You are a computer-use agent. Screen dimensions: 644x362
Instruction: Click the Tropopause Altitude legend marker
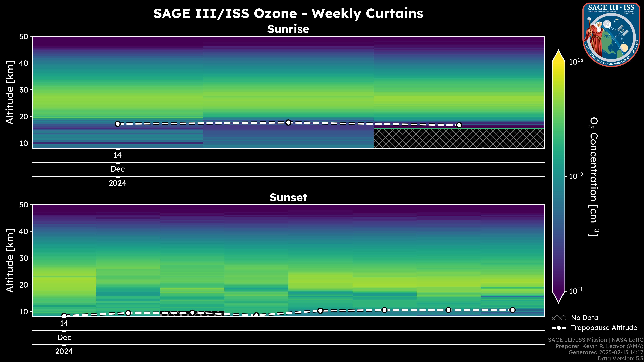click(559, 328)
